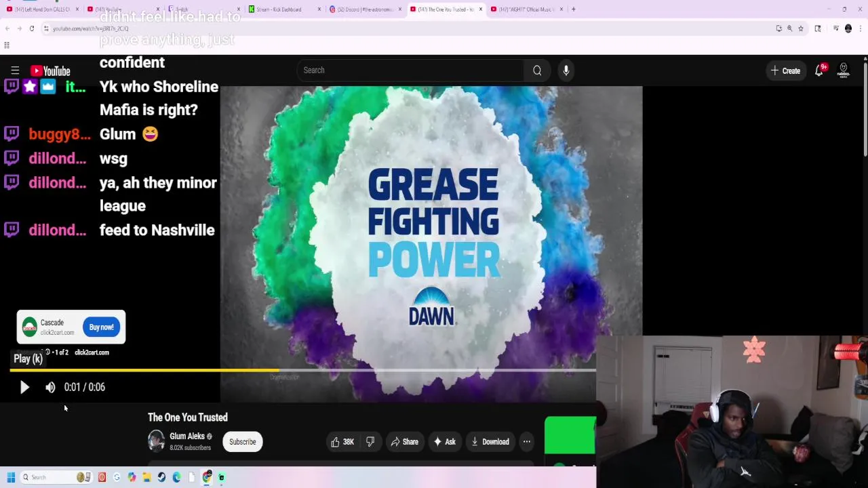Open Windows Start menu

tap(11, 477)
